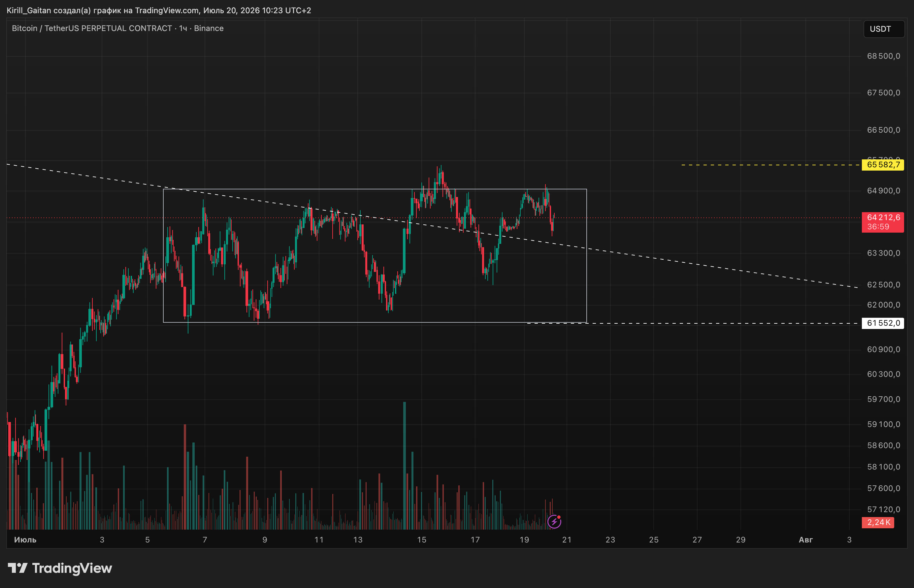Viewport: 914px width, 588px height.
Task: Click the 60 900,0 price axis value
Action: tap(883, 349)
